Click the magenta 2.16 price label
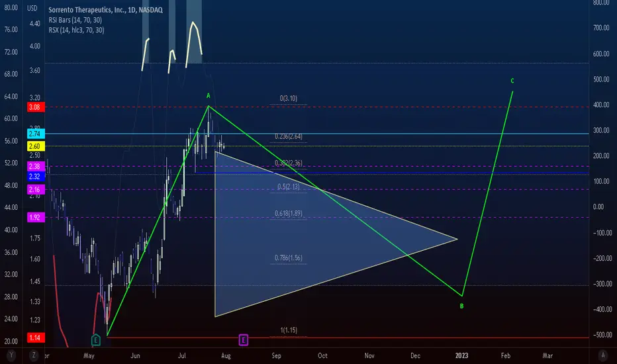This screenshot has height=364, width=617. [x=36, y=190]
